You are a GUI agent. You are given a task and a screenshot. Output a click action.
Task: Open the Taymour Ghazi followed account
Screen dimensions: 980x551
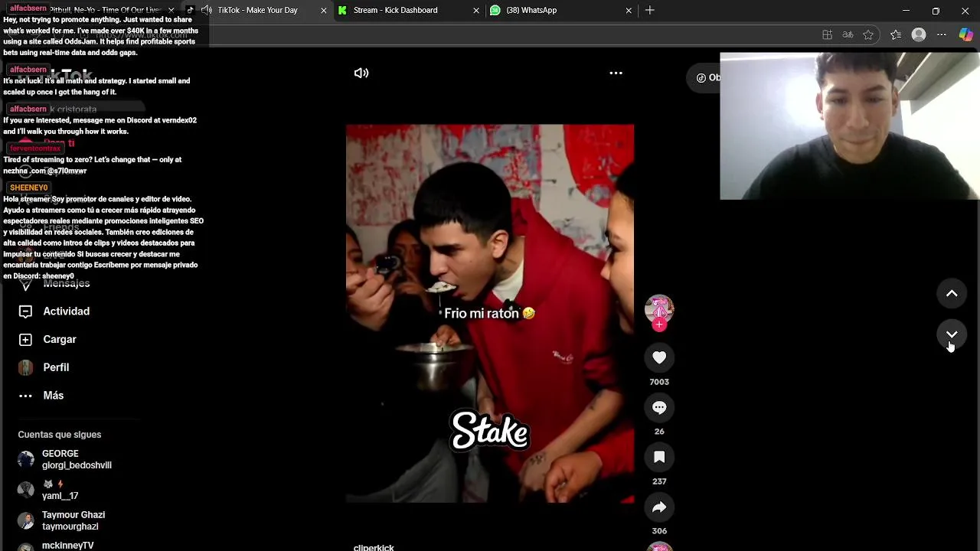[x=73, y=520]
